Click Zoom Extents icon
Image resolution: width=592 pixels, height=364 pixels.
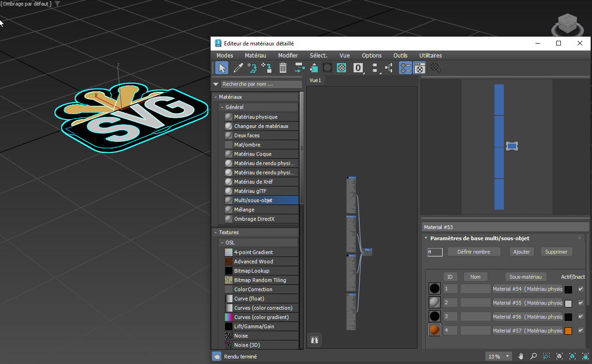tap(560, 356)
